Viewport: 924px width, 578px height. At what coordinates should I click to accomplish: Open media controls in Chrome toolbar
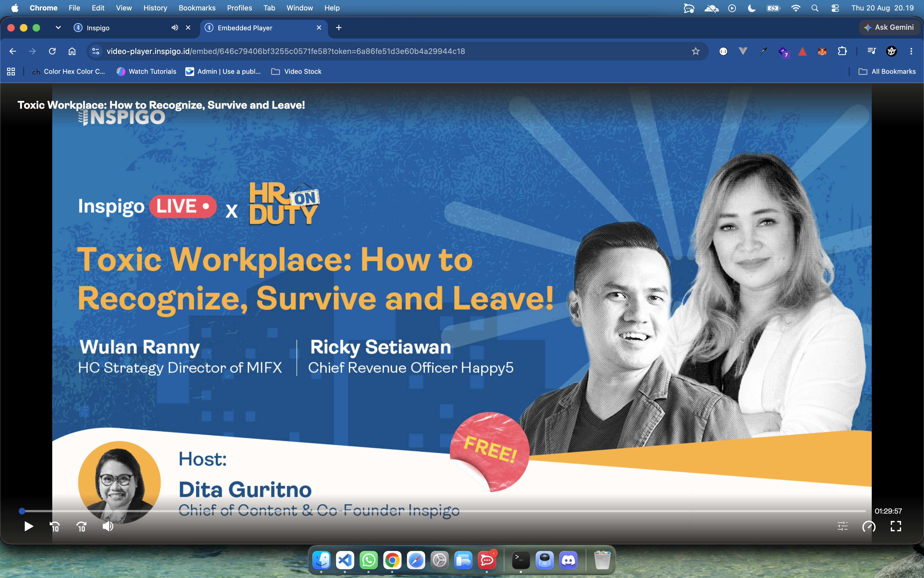click(872, 51)
